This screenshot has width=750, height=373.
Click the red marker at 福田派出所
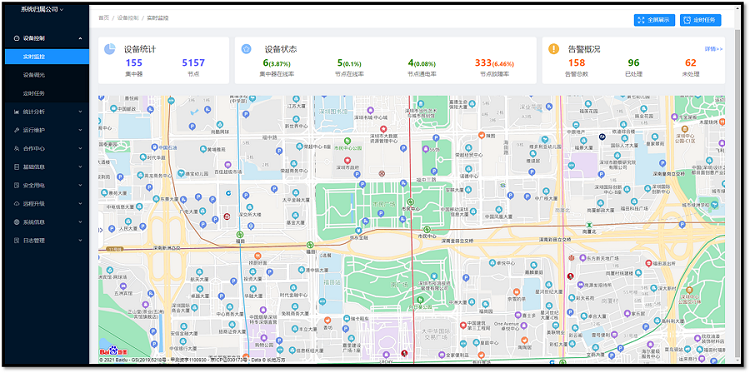(x=649, y=263)
